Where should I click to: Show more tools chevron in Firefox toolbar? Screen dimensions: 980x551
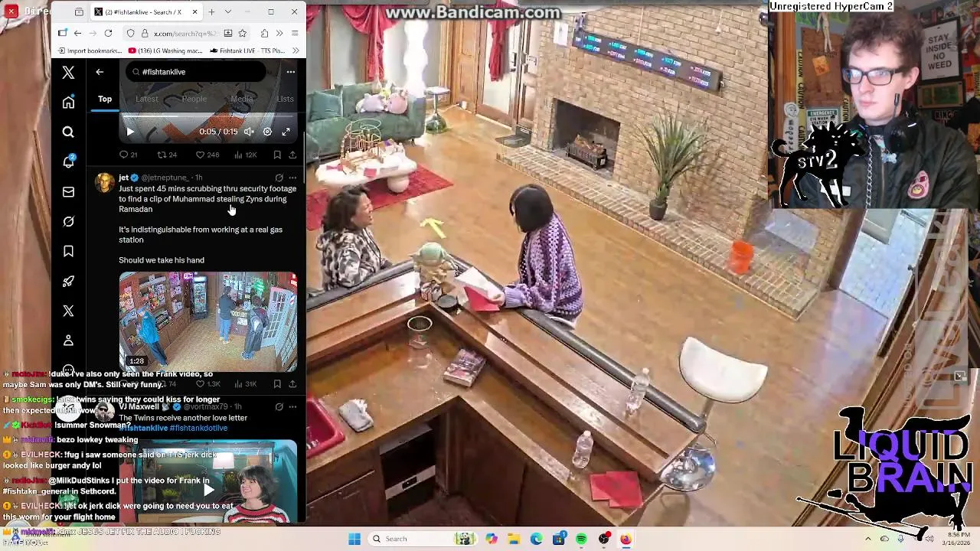pos(279,33)
